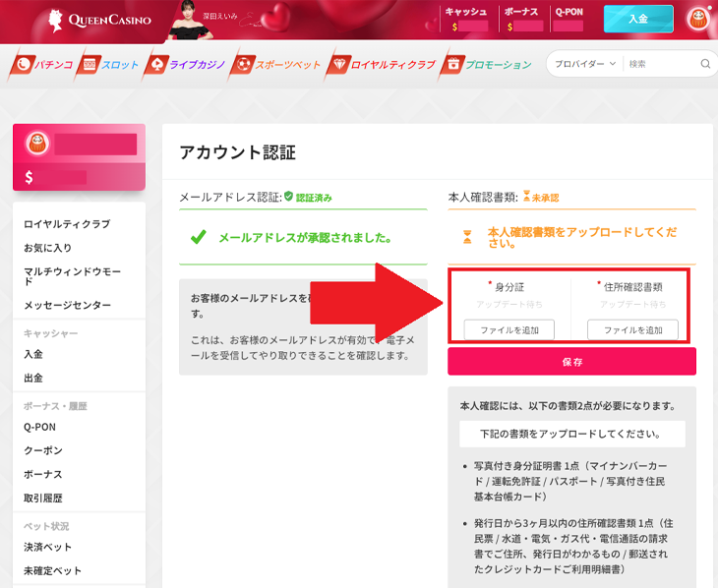Select 出金 in the sidebar

coord(33,378)
